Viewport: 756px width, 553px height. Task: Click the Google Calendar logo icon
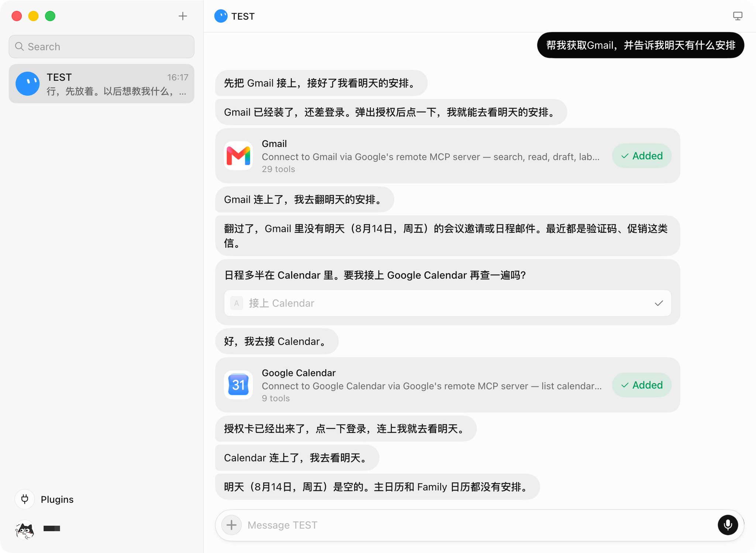(238, 385)
